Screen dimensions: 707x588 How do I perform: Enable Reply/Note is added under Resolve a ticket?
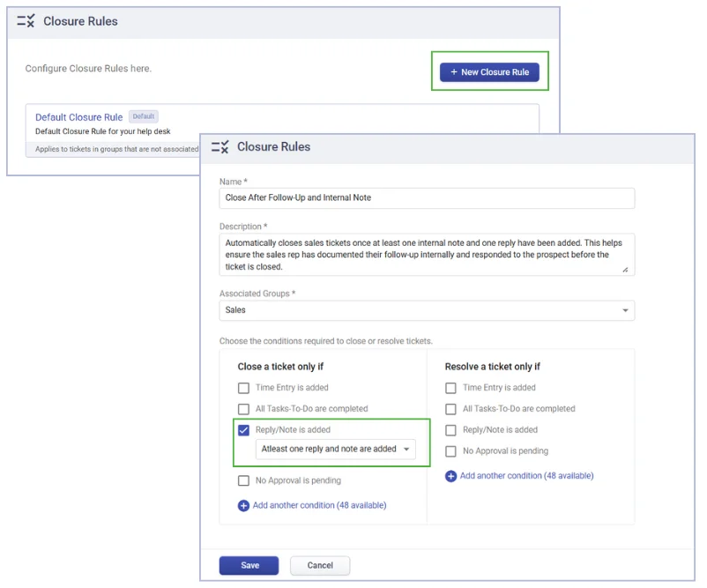451,430
